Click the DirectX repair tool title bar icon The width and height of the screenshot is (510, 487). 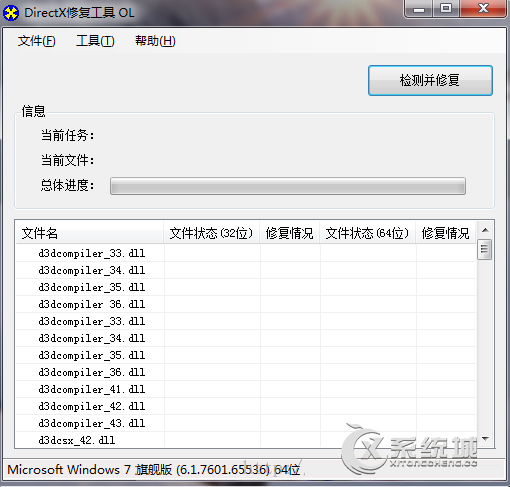point(11,13)
